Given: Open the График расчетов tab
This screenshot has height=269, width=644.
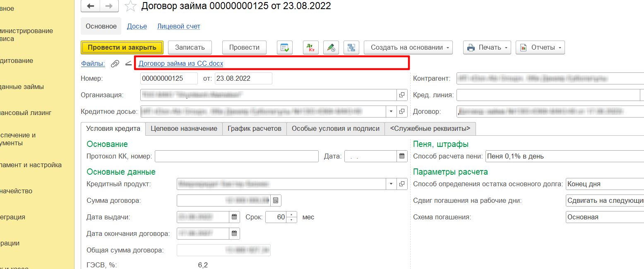Looking at the screenshot, I should pos(255,129).
